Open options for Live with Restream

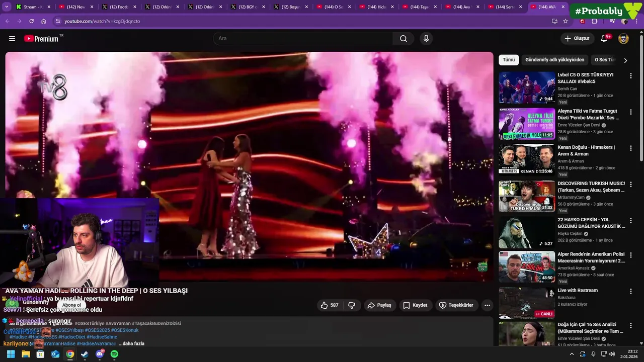[x=631, y=291]
